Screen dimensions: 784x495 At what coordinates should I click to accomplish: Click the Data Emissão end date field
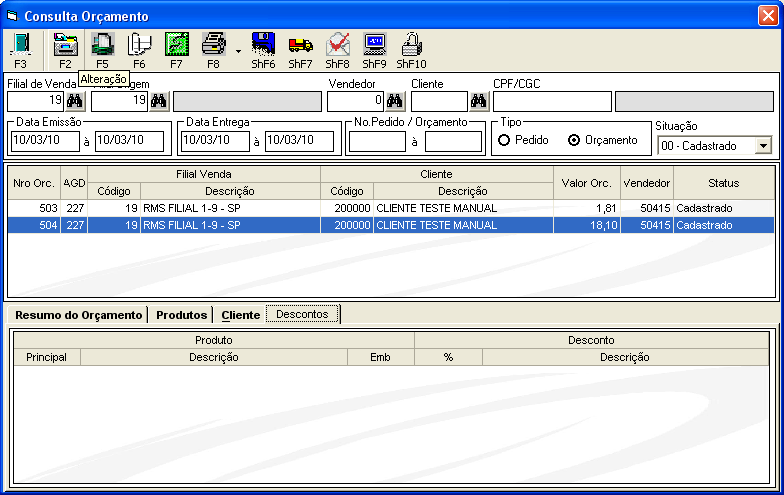pos(130,141)
